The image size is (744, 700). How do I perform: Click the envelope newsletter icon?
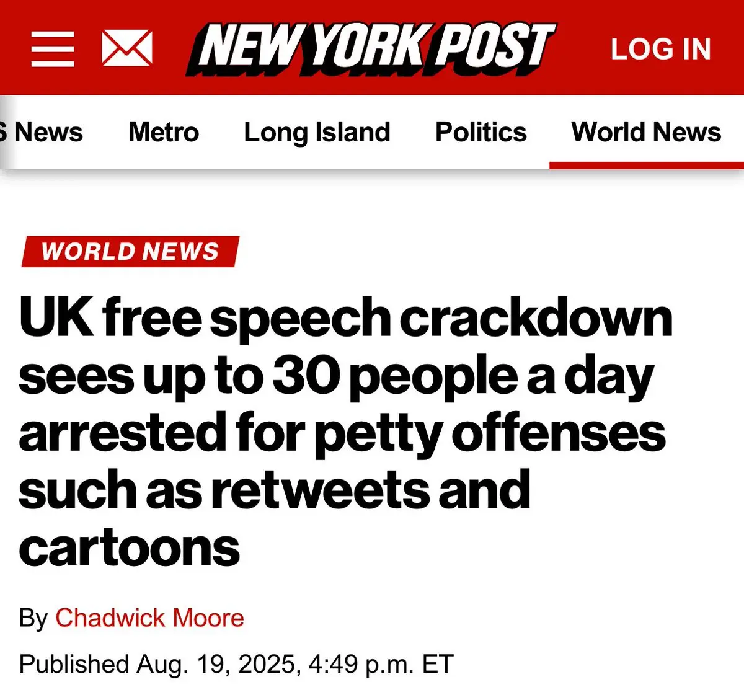pos(127,48)
